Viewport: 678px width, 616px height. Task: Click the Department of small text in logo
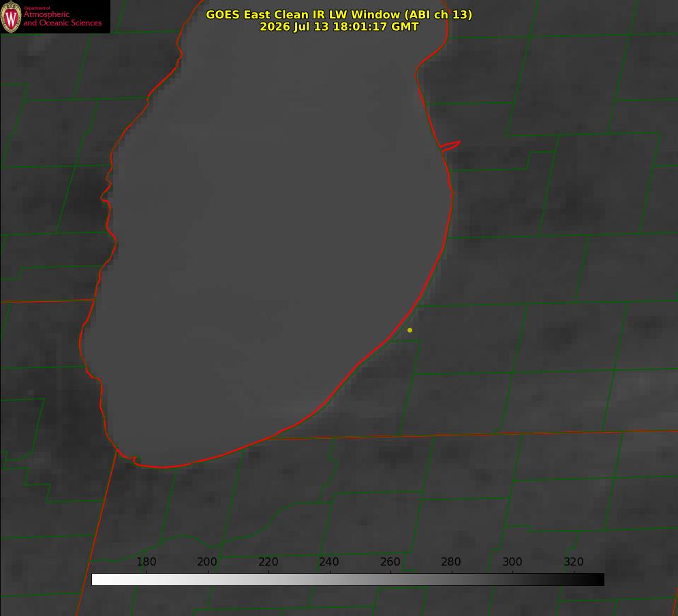coord(37,7)
